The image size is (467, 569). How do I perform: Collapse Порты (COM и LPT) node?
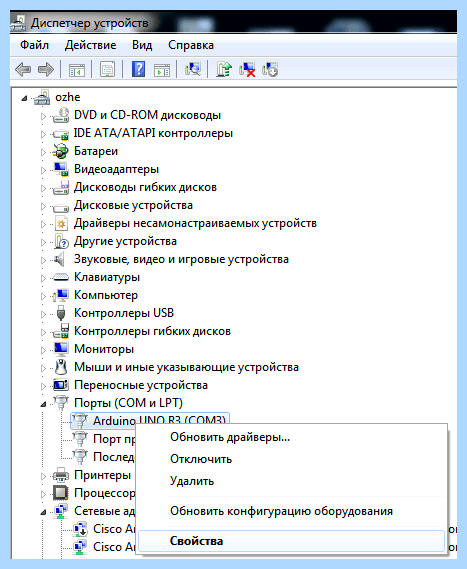pyautogui.click(x=43, y=404)
